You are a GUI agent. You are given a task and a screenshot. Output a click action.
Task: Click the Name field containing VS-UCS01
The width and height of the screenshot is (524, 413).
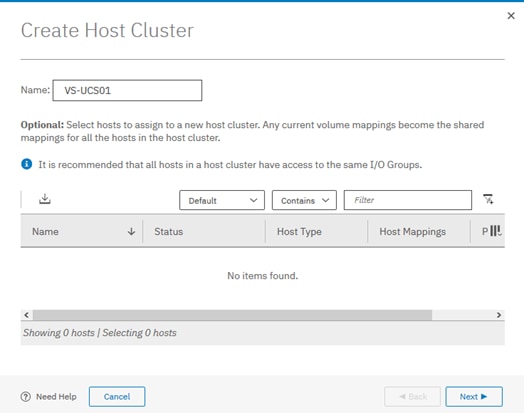pyautogui.click(x=127, y=90)
